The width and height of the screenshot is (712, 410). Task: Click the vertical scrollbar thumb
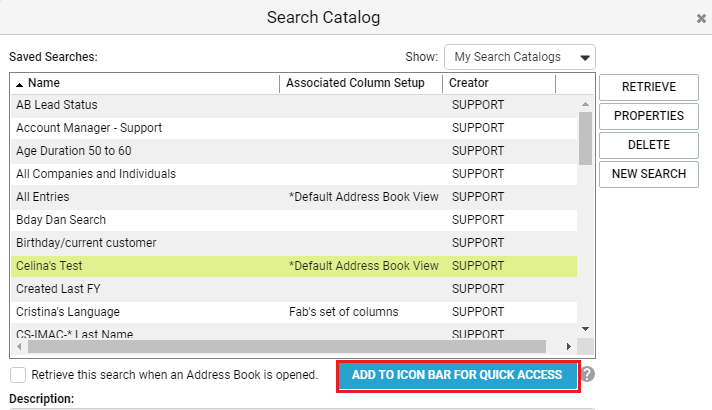(x=585, y=138)
